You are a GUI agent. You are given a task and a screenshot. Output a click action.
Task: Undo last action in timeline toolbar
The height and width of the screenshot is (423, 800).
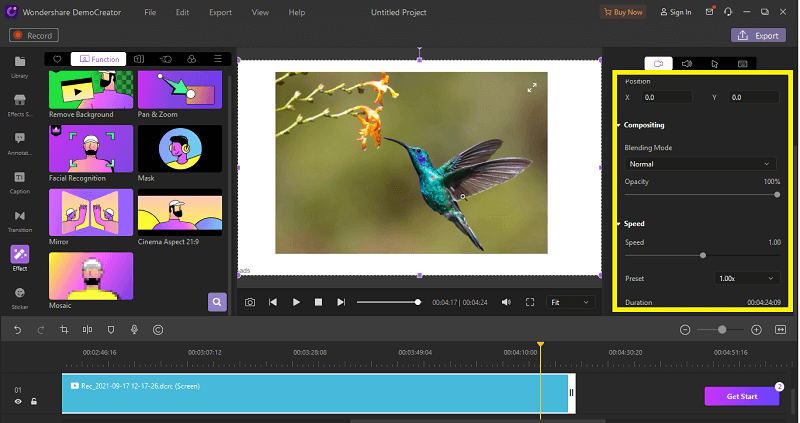(x=17, y=330)
